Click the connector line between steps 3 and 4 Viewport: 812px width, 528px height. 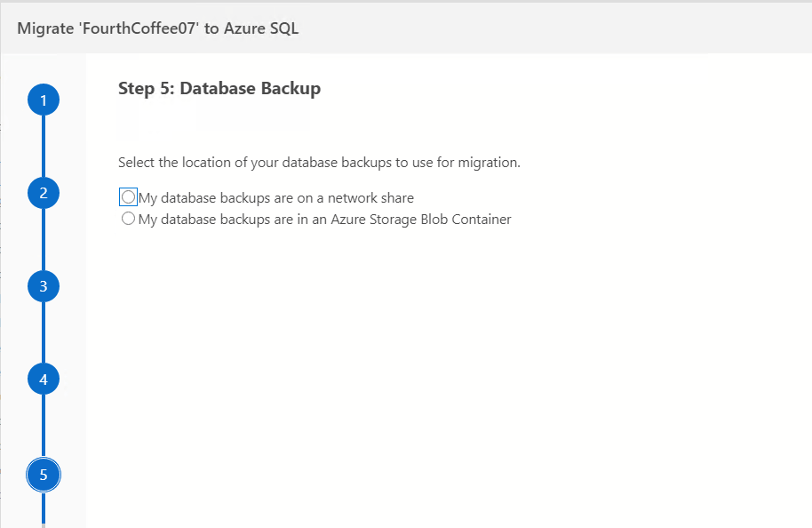pos(43,333)
